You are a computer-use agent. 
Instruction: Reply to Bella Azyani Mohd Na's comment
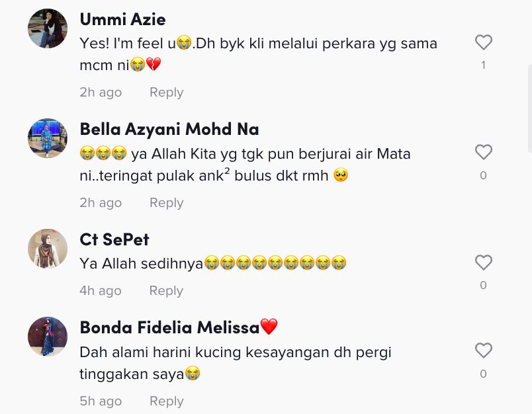166,202
